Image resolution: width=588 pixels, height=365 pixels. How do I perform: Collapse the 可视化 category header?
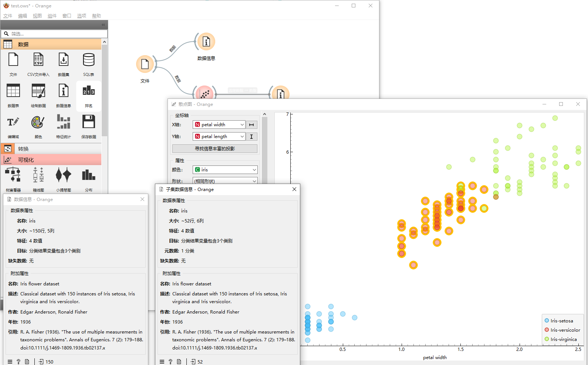(x=51, y=160)
